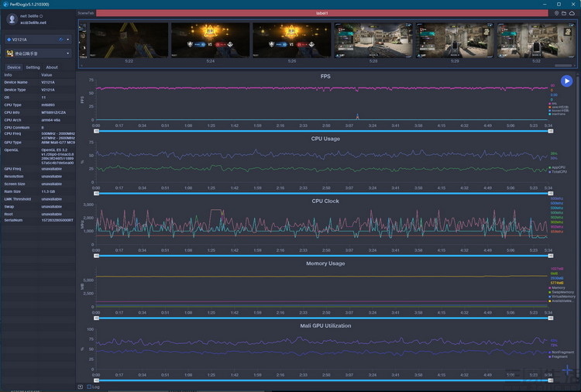Click the xc@3elife.net account email
Image resolution: width=581 pixels, height=392 pixels.
pyautogui.click(x=33, y=22)
